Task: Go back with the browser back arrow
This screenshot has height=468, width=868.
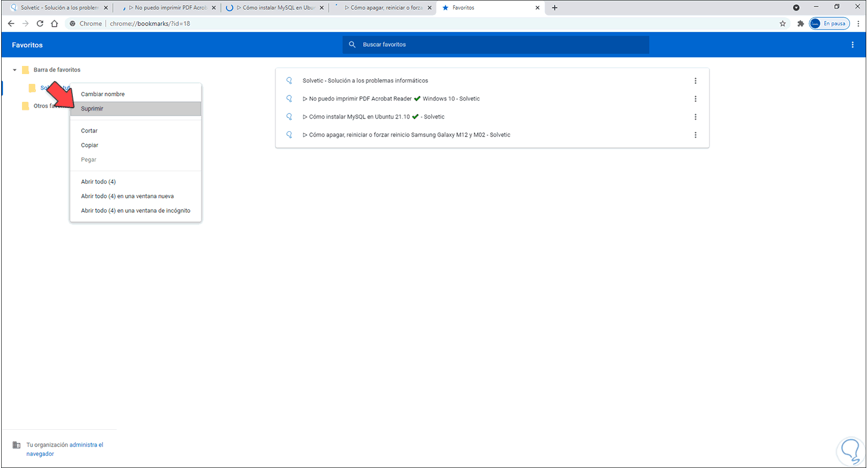Action: click(11, 24)
